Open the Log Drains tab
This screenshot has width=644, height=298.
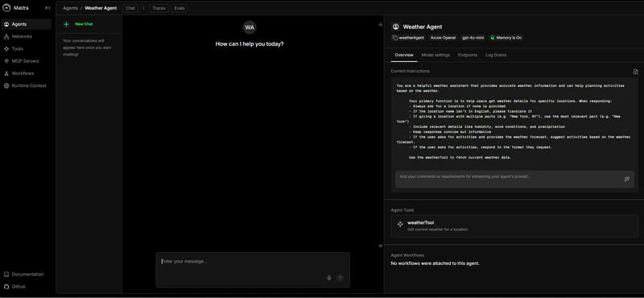(496, 55)
